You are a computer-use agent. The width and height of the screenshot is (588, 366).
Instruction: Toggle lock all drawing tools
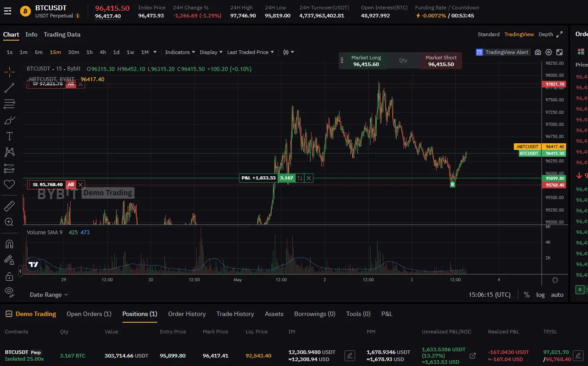click(9, 276)
